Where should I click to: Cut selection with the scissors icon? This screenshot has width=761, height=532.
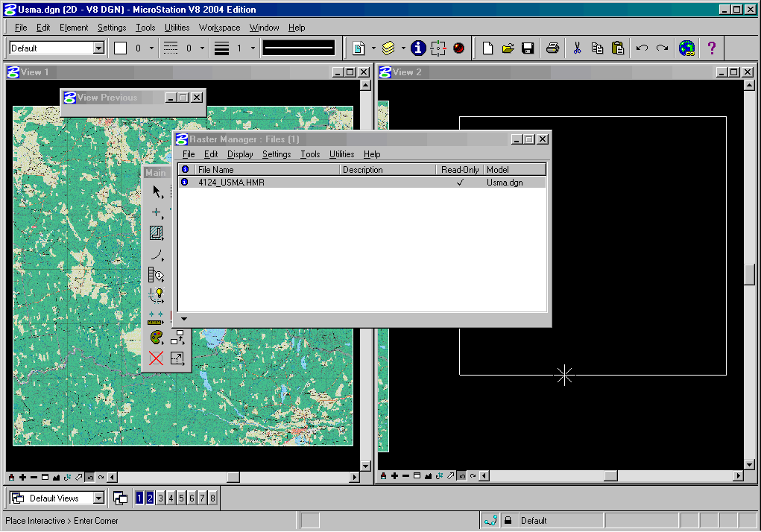pos(577,48)
